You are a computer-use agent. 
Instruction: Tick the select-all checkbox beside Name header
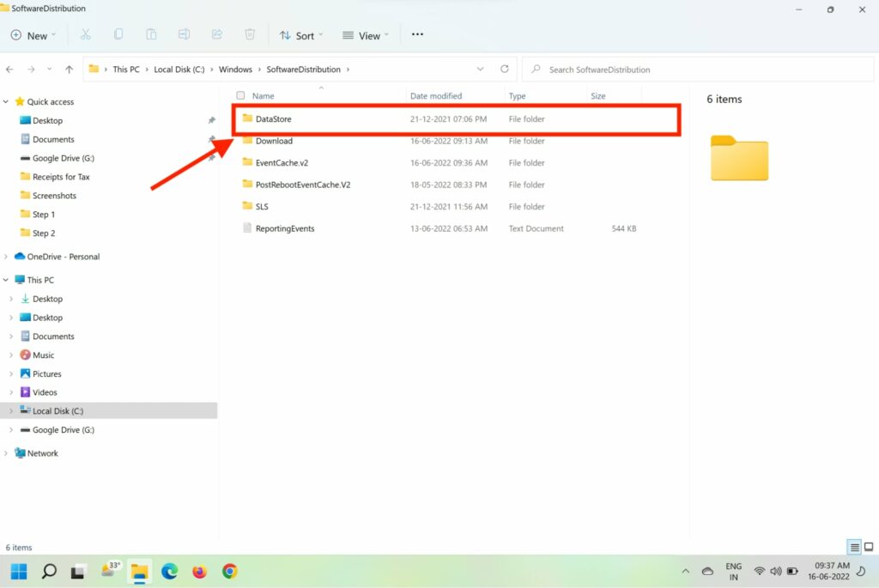[240, 96]
